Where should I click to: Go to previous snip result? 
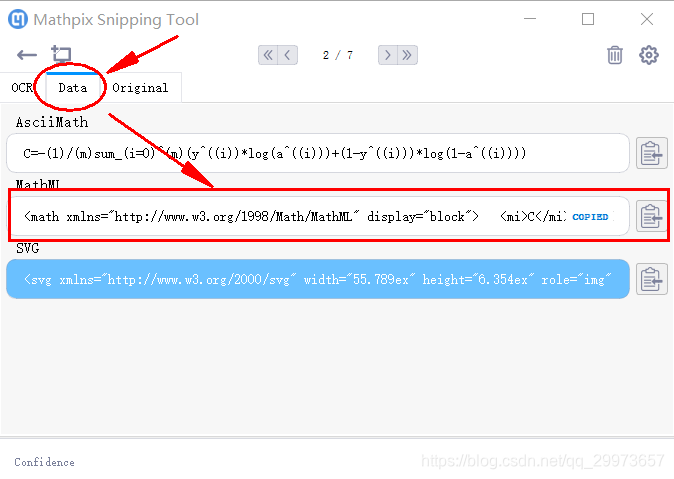point(288,55)
